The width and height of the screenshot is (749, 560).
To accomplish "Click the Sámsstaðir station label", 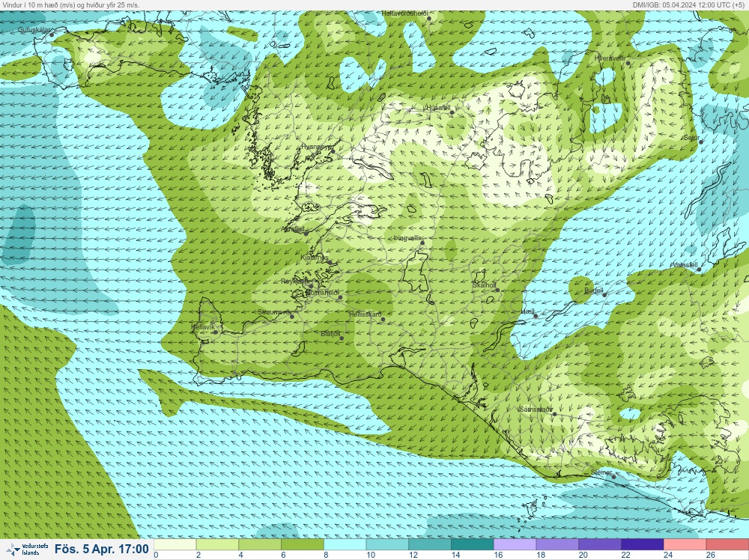I will (x=536, y=410).
